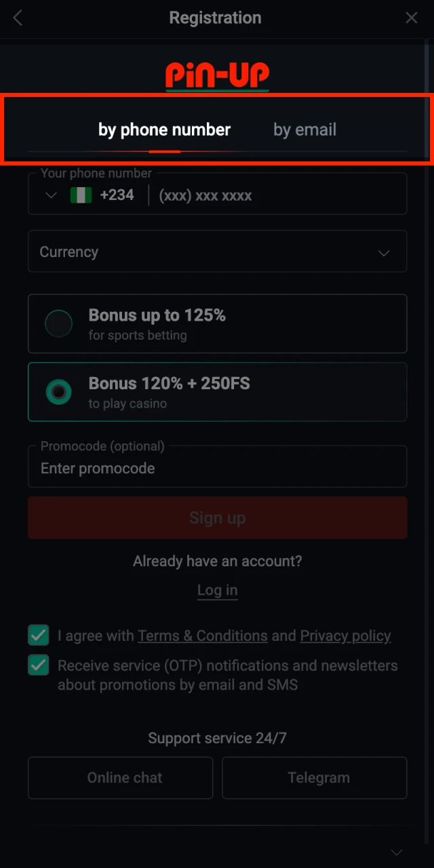Close the Registration dialog
This screenshot has width=434, height=868.
[x=412, y=18]
